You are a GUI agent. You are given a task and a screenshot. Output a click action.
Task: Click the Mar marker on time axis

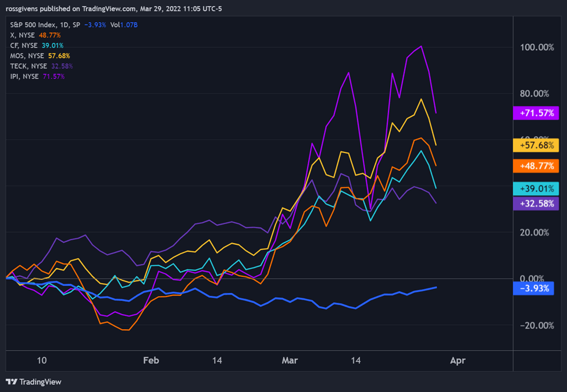click(x=290, y=360)
